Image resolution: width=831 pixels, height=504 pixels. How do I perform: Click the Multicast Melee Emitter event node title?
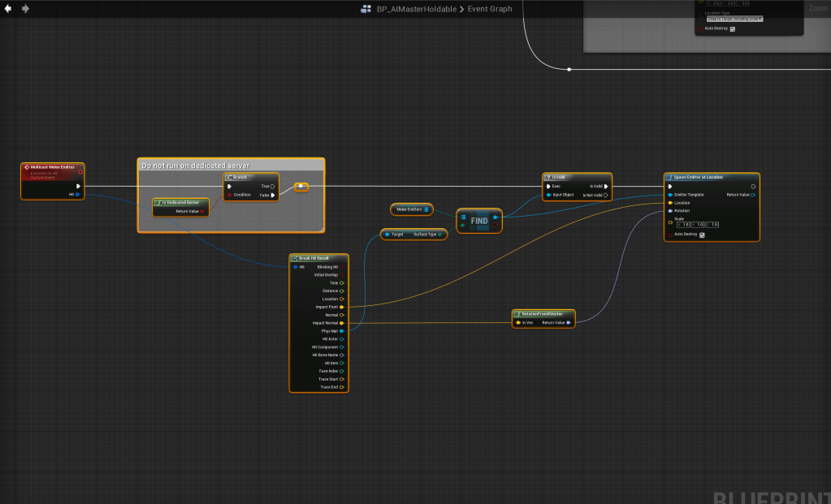coord(55,166)
